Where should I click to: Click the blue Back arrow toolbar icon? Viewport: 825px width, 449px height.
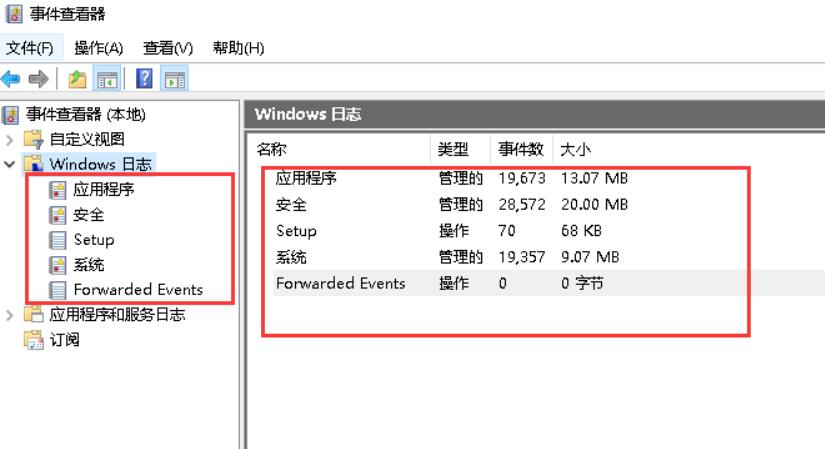pyautogui.click(x=11, y=79)
